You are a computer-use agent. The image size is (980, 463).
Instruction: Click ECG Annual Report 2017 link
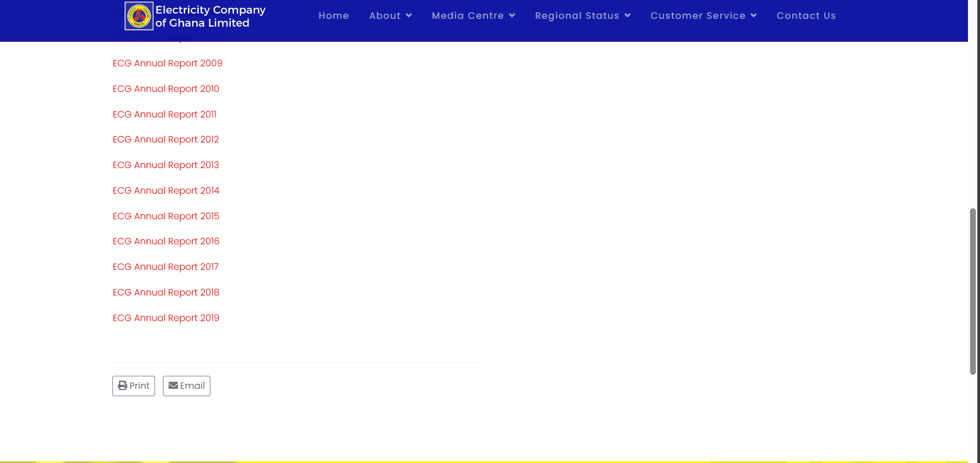[x=166, y=267]
